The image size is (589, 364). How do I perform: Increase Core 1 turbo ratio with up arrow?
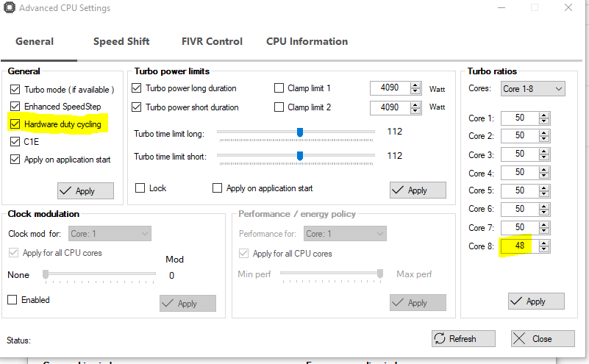pos(544,115)
